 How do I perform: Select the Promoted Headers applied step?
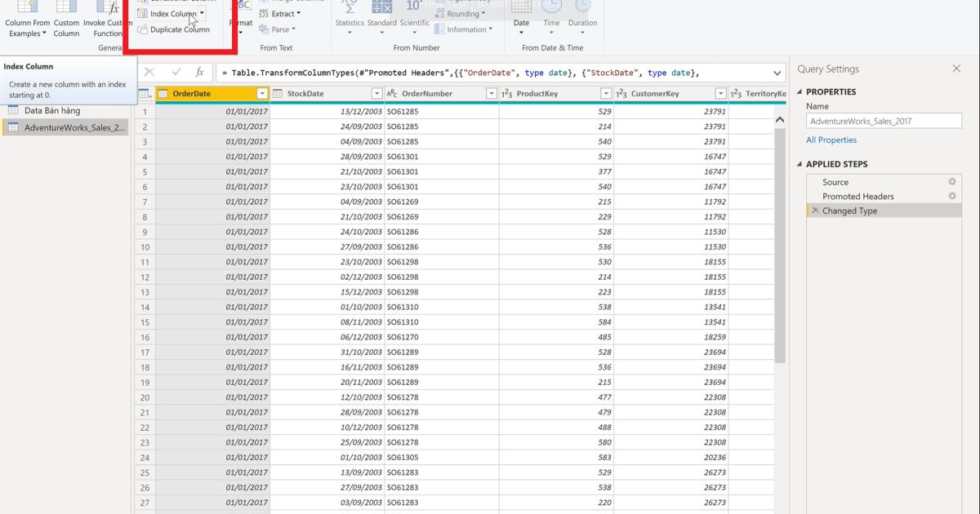pos(857,196)
